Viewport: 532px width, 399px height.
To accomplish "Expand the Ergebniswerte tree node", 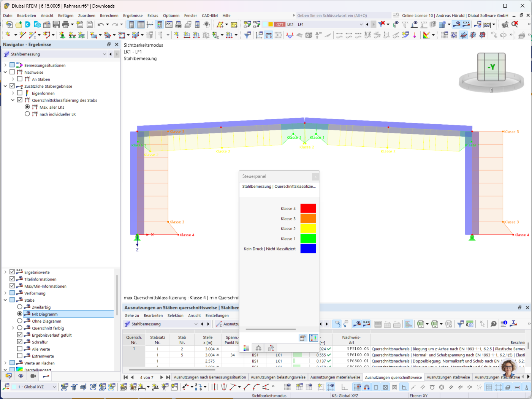I will 5,272.
